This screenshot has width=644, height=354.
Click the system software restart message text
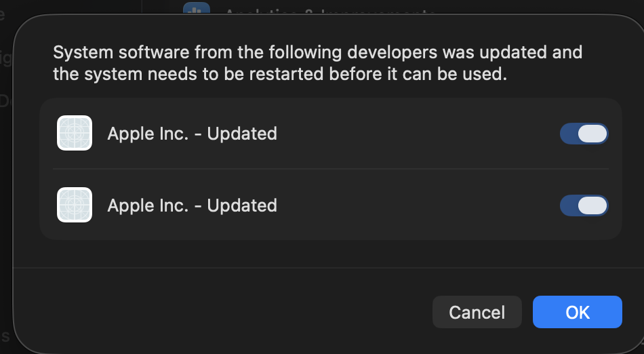coord(317,63)
